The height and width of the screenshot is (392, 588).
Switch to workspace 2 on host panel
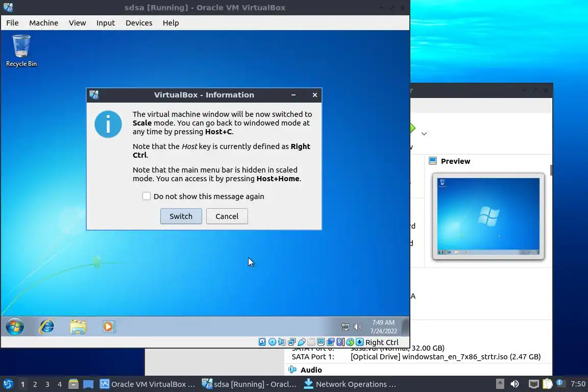35,384
